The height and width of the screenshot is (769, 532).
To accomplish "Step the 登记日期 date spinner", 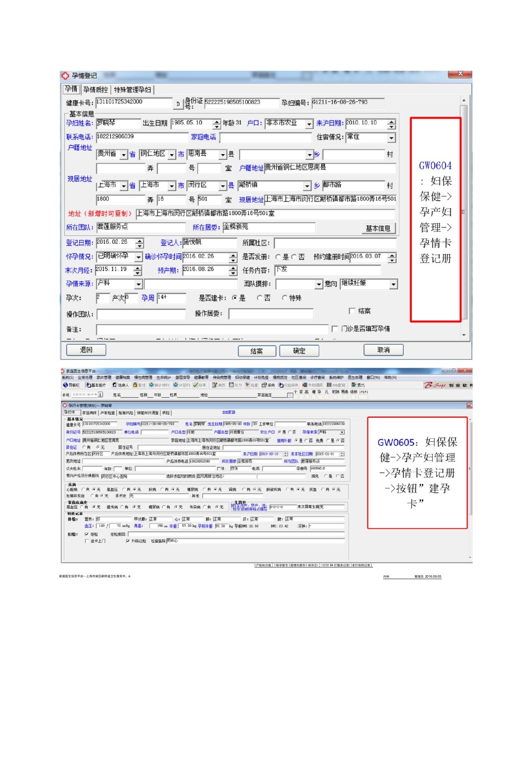I will click(x=140, y=243).
